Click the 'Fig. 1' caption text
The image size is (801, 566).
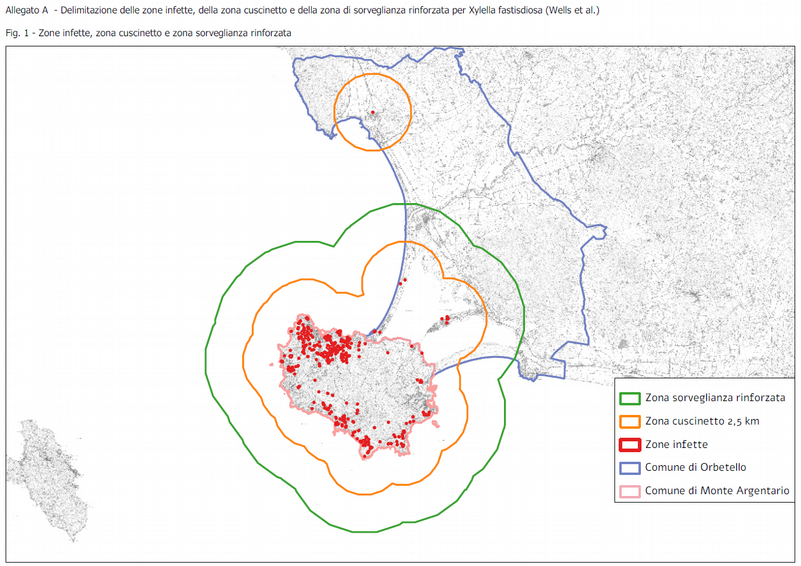[148, 33]
